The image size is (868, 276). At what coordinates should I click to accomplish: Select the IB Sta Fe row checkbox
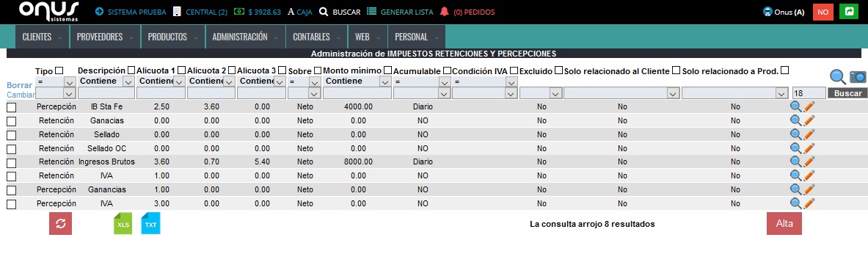pos(11,107)
